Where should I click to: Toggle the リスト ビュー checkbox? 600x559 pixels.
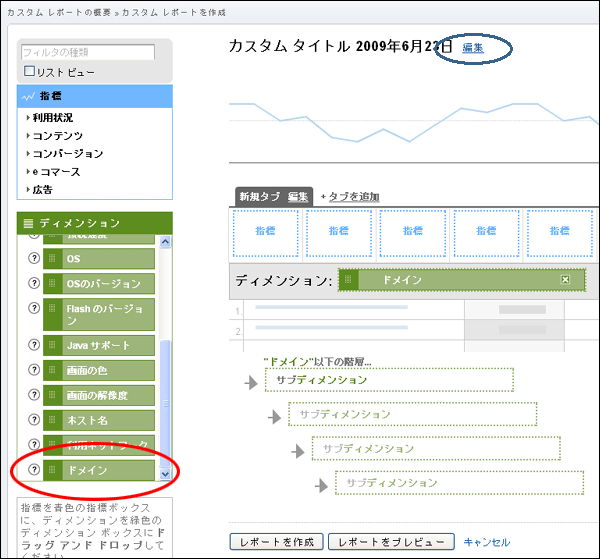[x=29, y=71]
